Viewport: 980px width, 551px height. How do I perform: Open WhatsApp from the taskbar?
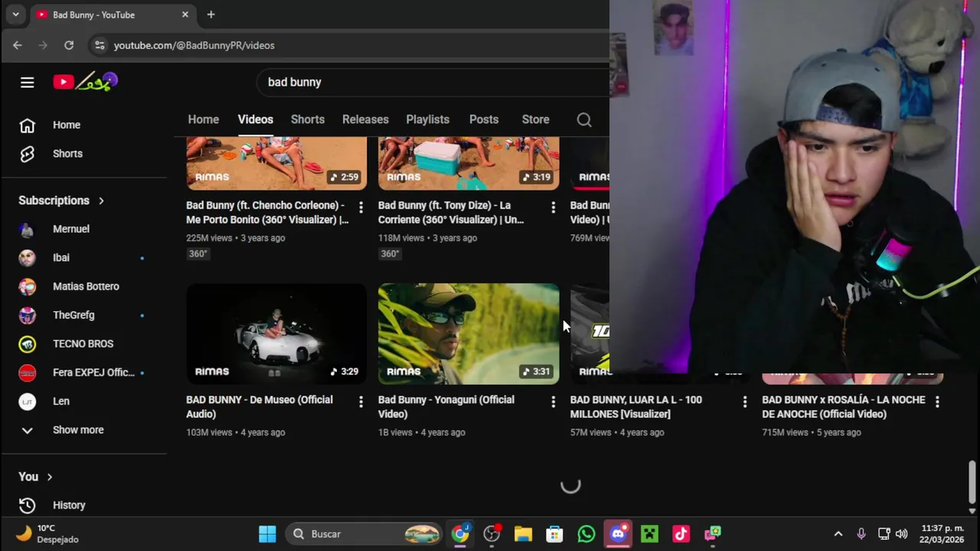tap(586, 533)
